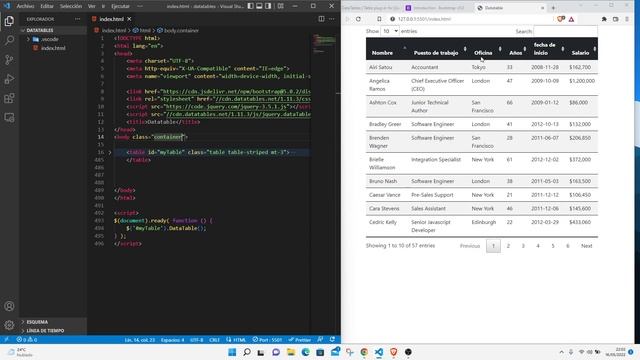Open the Source Control view
Image resolution: width=640 pixels, height=360 pixels.
click(9, 60)
